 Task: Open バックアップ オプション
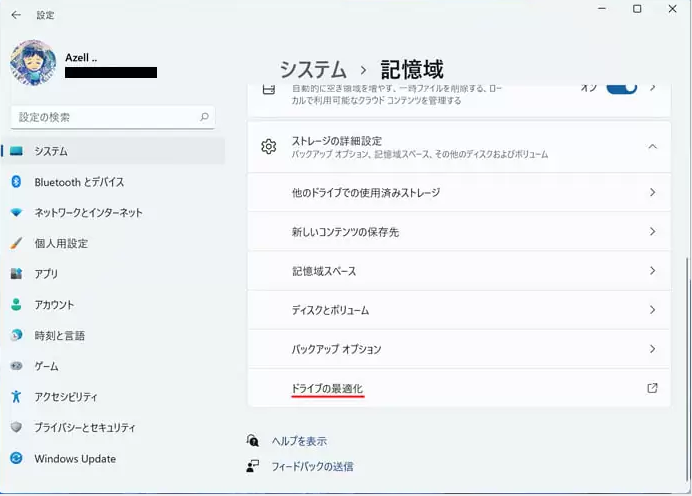click(459, 349)
